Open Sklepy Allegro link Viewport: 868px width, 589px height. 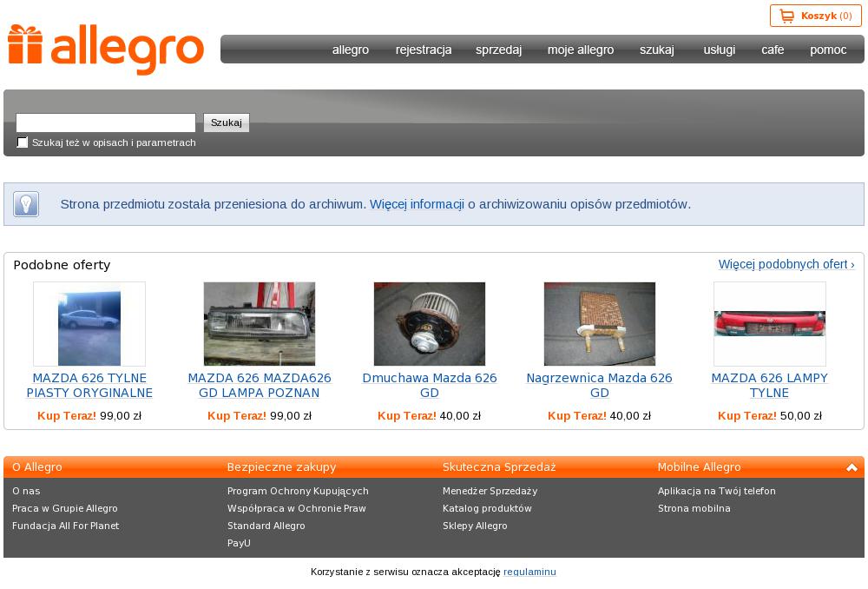(475, 526)
